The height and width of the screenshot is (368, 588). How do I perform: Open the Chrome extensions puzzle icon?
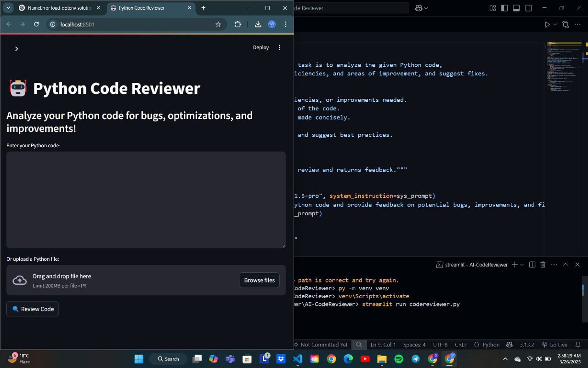click(x=237, y=24)
